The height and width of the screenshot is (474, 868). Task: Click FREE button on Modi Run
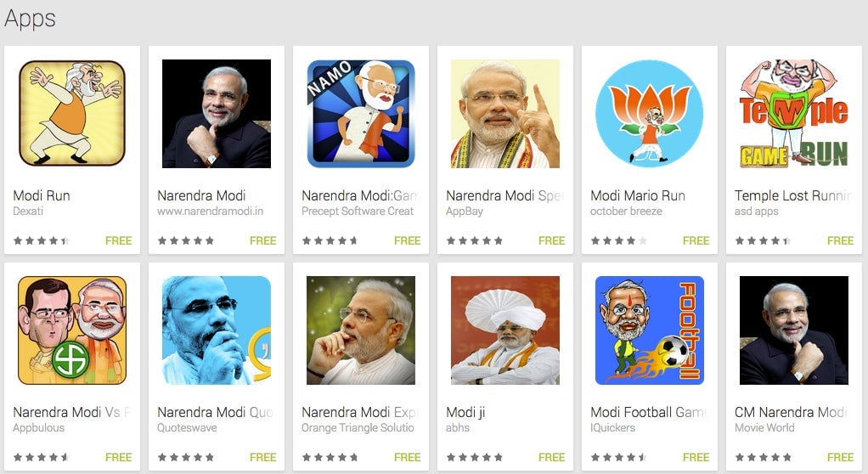point(118,240)
